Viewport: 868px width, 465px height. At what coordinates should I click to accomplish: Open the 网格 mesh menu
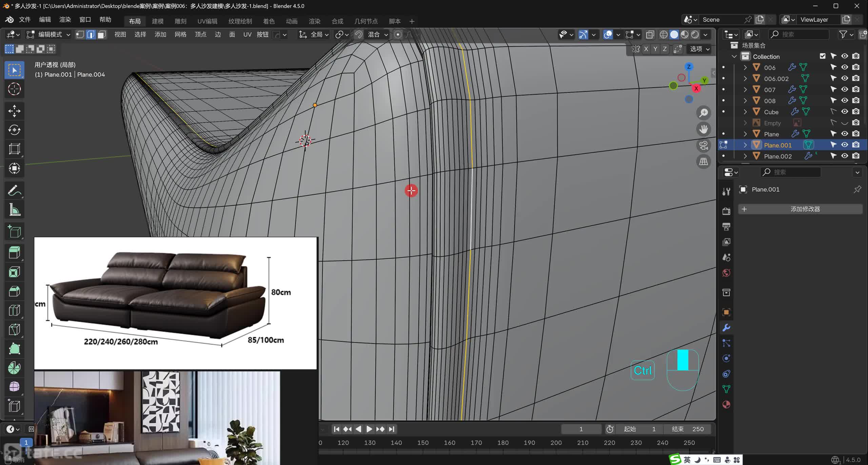180,35
